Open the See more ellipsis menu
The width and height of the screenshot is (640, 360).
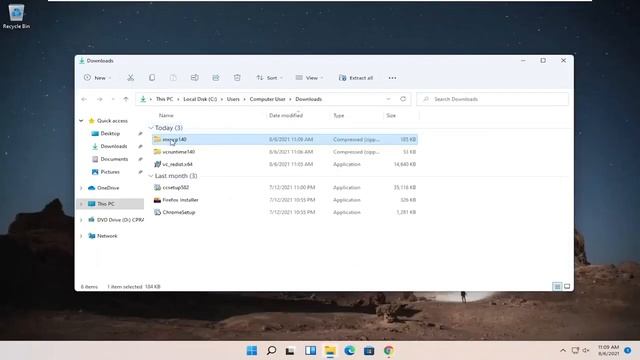pos(392,78)
